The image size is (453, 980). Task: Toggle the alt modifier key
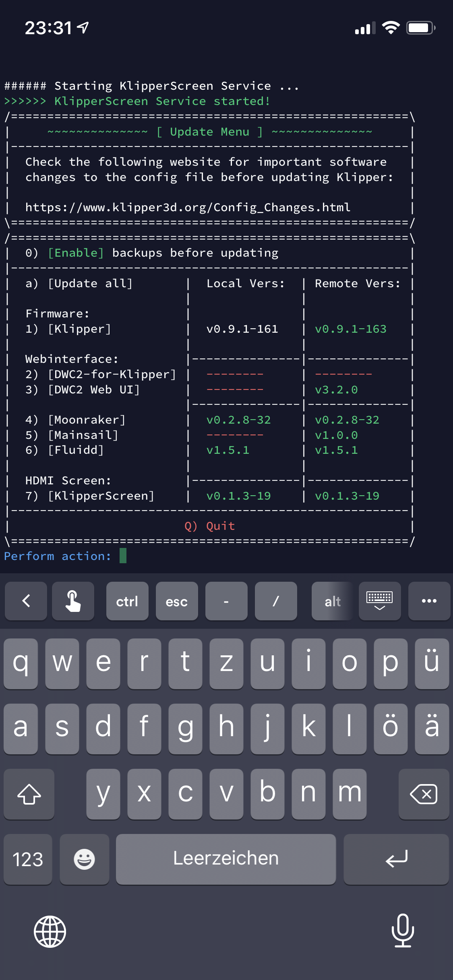(x=333, y=601)
